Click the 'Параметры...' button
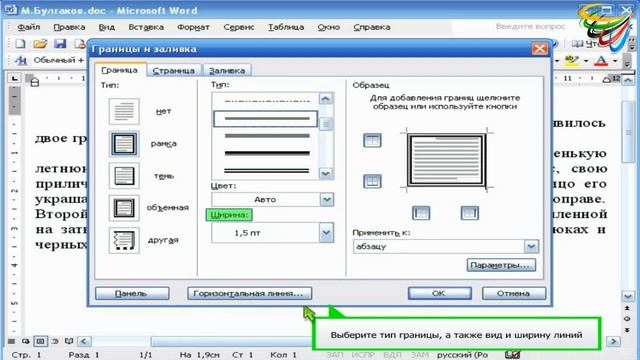The width and height of the screenshot is (640, 360). (x=501, y=265)
